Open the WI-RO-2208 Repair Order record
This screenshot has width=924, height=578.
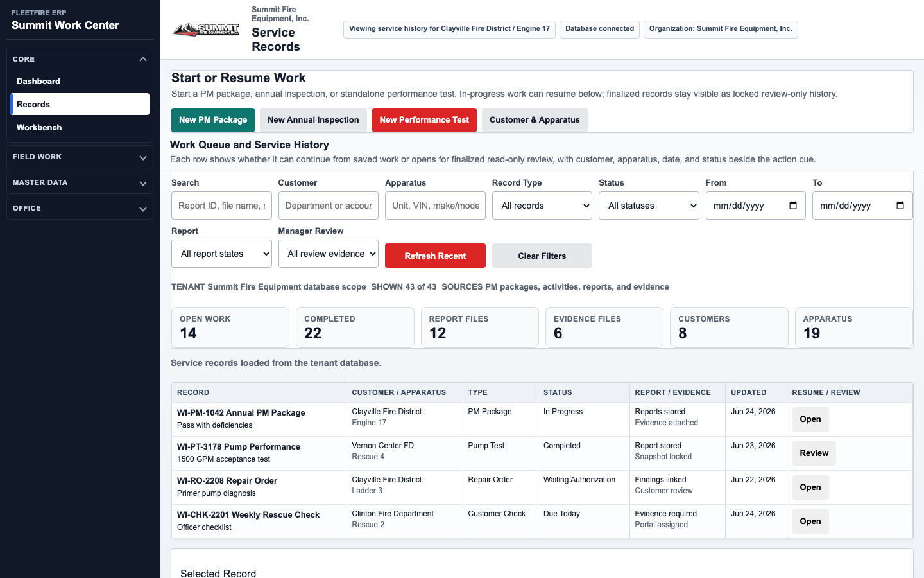coord(810,487)
